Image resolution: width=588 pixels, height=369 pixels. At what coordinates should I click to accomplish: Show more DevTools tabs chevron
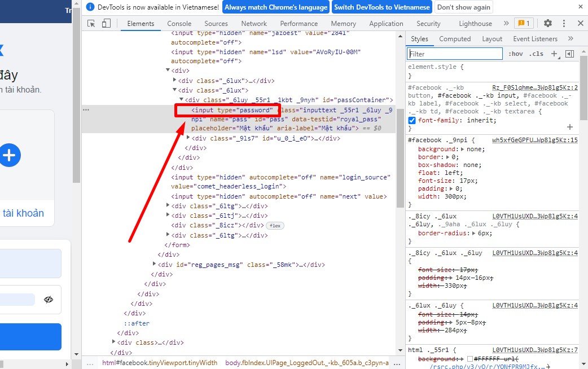point(506,23)
